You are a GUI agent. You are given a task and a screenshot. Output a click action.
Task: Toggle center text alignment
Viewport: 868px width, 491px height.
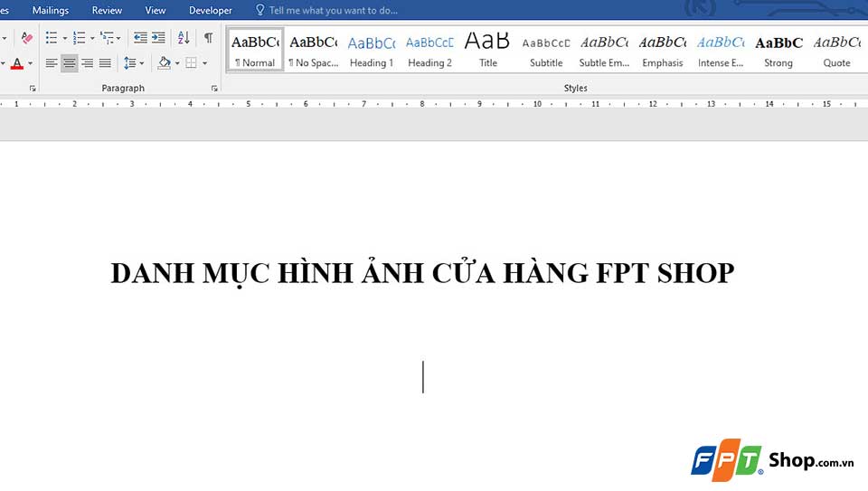70,63
